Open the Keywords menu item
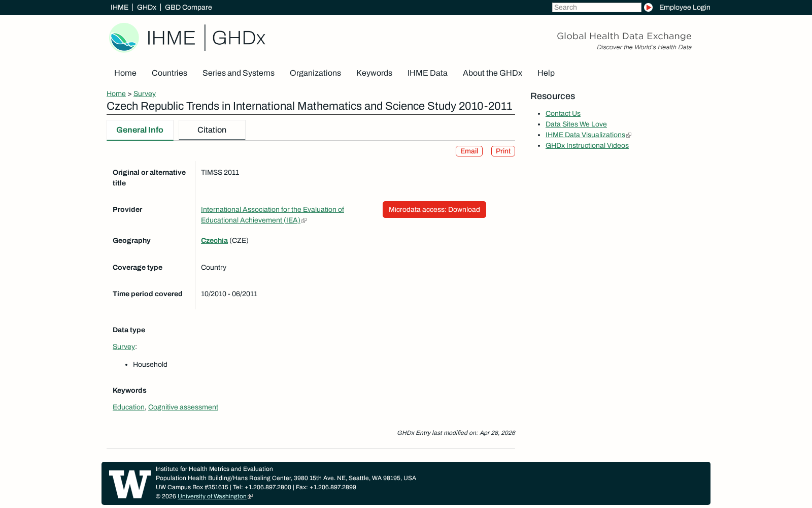 374,73
